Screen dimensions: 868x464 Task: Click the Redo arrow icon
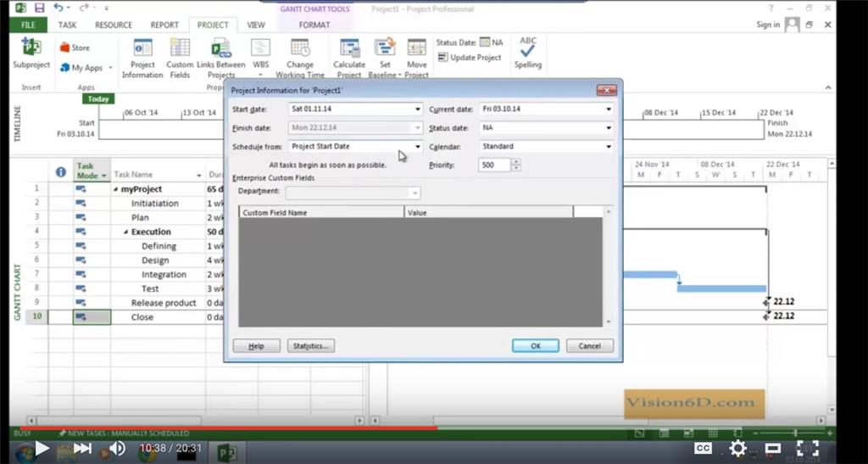[84, 8]
